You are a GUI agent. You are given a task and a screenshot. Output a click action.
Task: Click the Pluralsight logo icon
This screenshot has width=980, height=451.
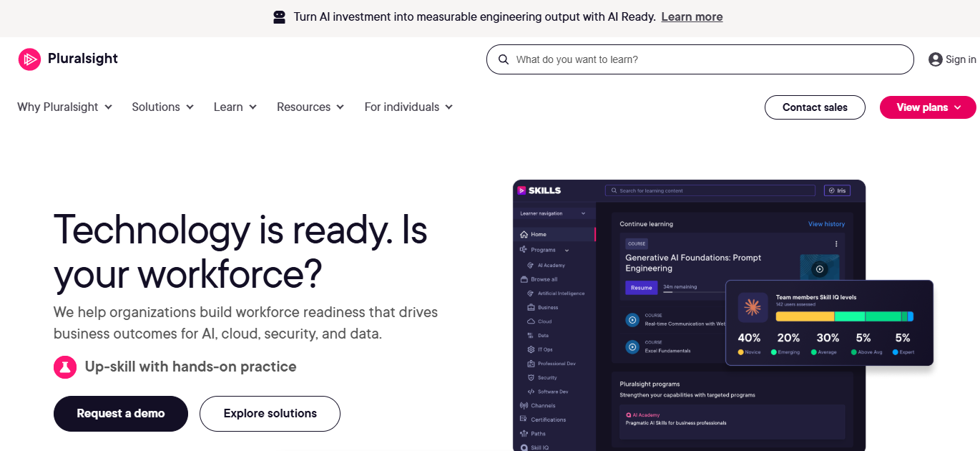point(29,59)
